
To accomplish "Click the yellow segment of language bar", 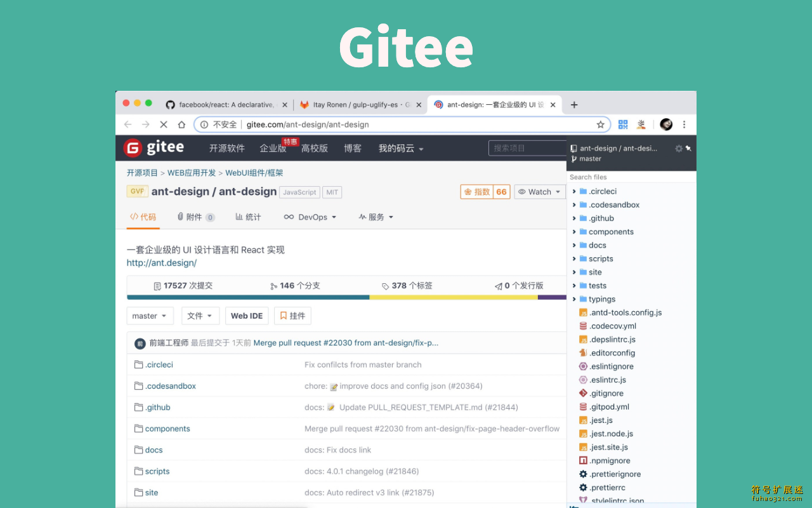I will [454, 297].
